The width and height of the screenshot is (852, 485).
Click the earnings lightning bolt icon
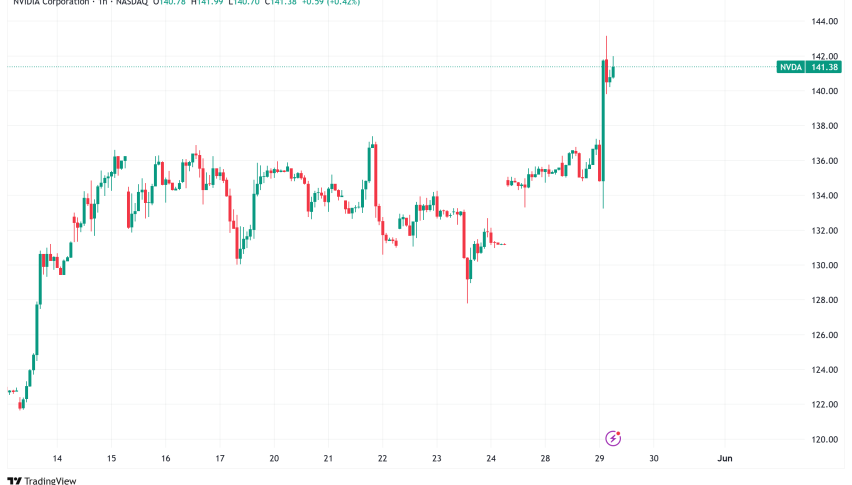[614, 438]
